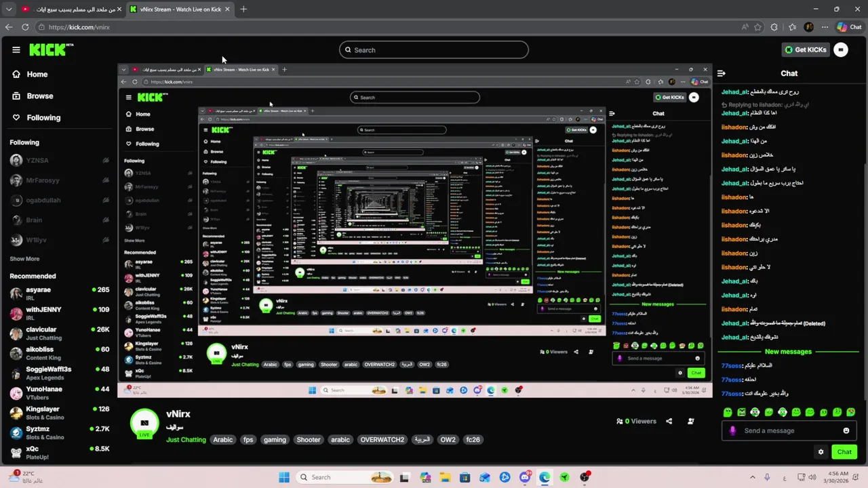Open recommended channel SoggieWaffl3s

point(60,373)
